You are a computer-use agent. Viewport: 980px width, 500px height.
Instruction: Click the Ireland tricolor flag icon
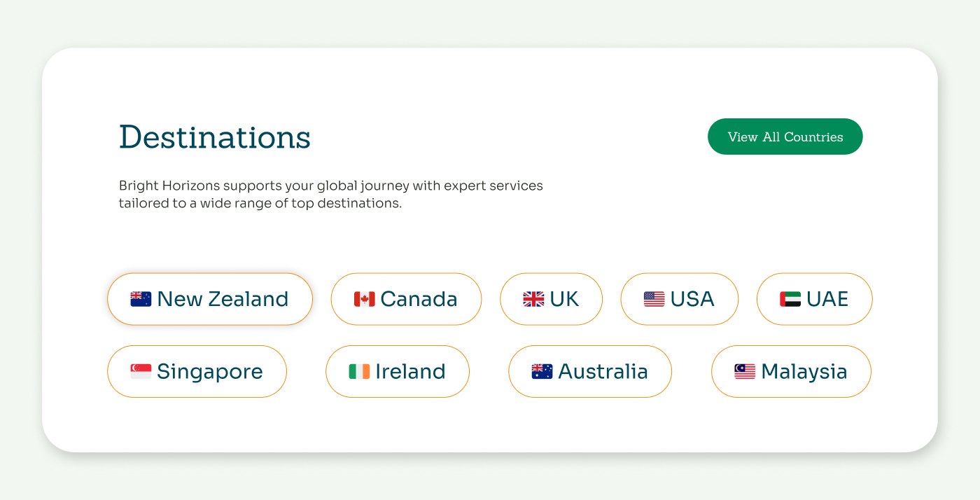point(359,371)
